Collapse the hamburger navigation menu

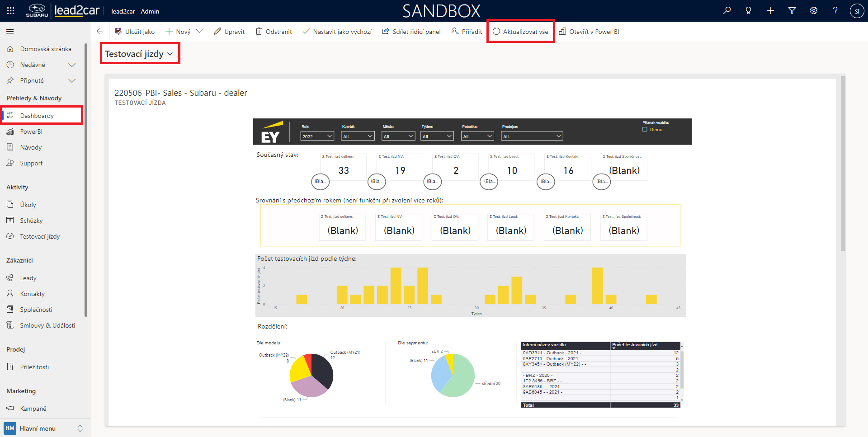pos(10,31)
